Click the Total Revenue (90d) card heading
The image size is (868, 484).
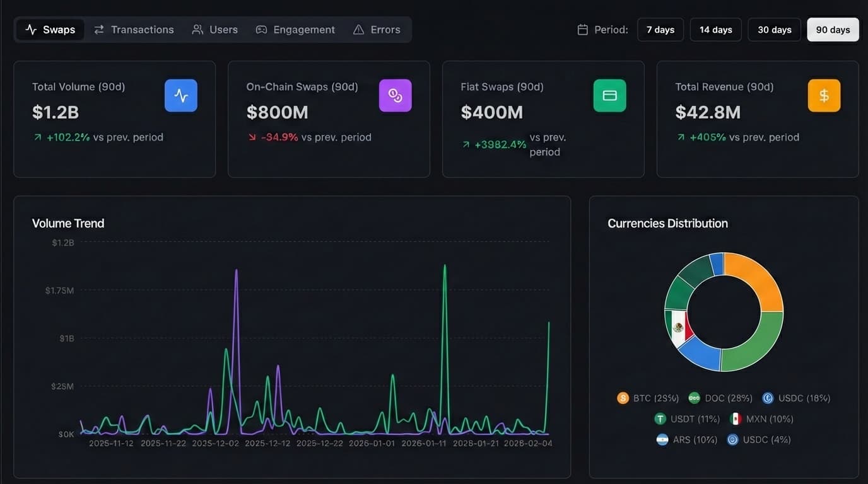click(725, 87)
